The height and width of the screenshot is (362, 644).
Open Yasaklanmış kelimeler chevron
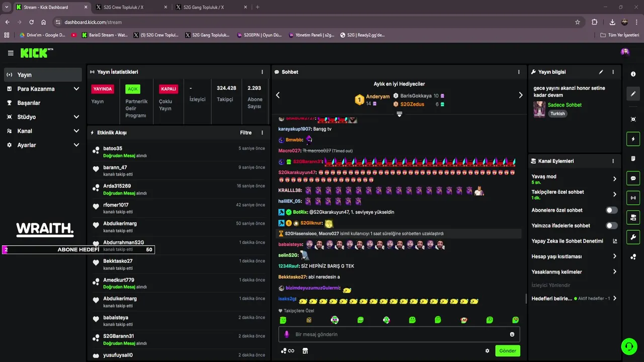coord(615,272)
